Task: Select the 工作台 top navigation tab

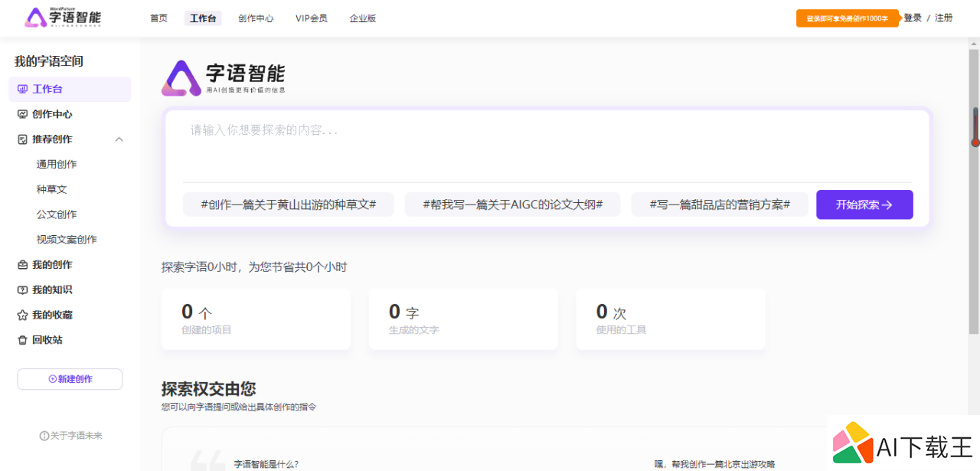Action: click(203, 18)
